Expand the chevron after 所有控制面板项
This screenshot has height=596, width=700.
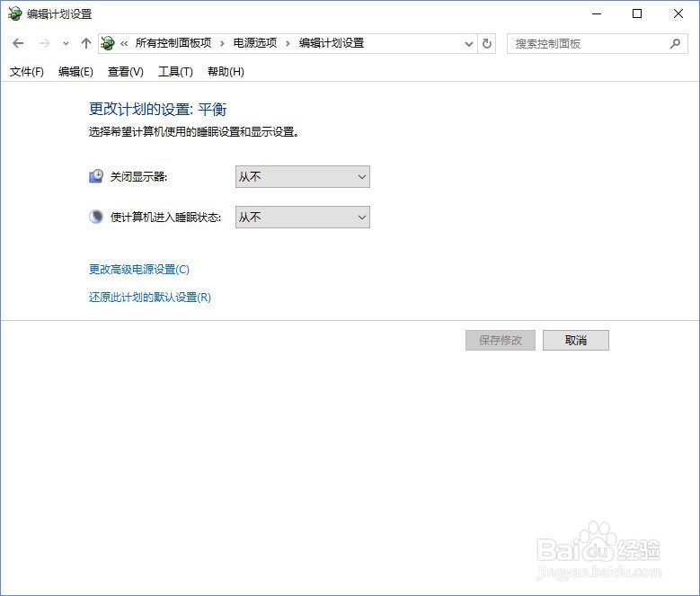[222, 44]
